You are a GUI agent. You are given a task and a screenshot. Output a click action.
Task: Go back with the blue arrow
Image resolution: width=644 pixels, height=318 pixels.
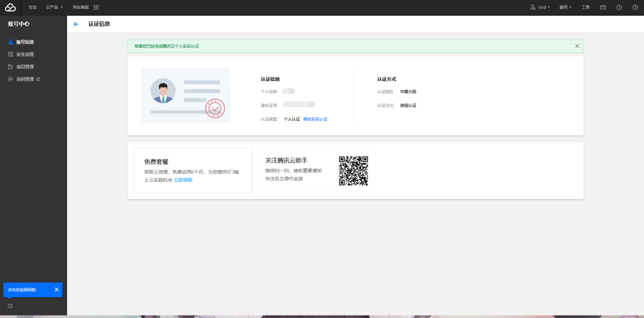point(76,24)
